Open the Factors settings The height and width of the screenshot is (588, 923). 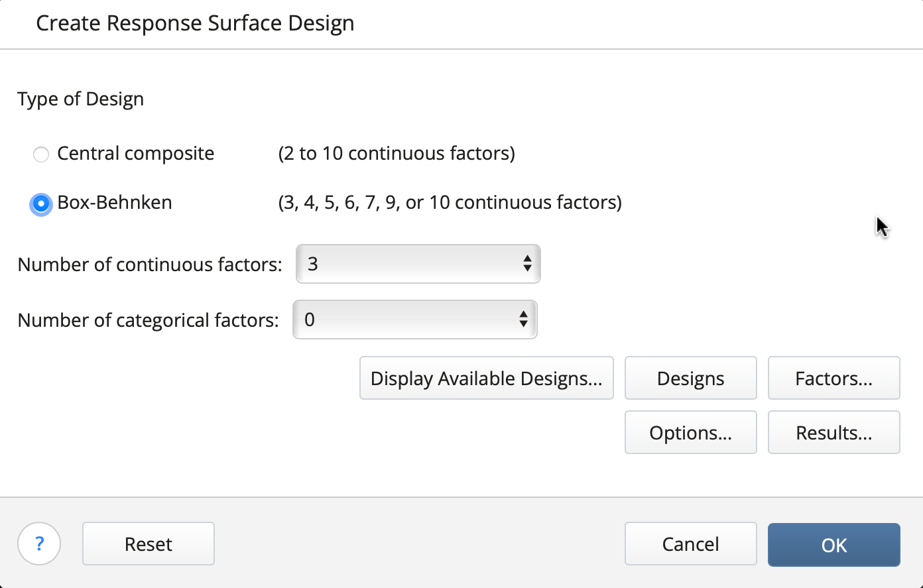pyautogui.click(x=833, y=378)
